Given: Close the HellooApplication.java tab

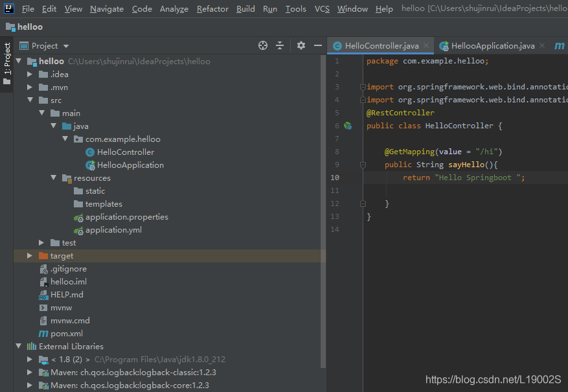Looking at the screenshot, I should coord(542,45).
